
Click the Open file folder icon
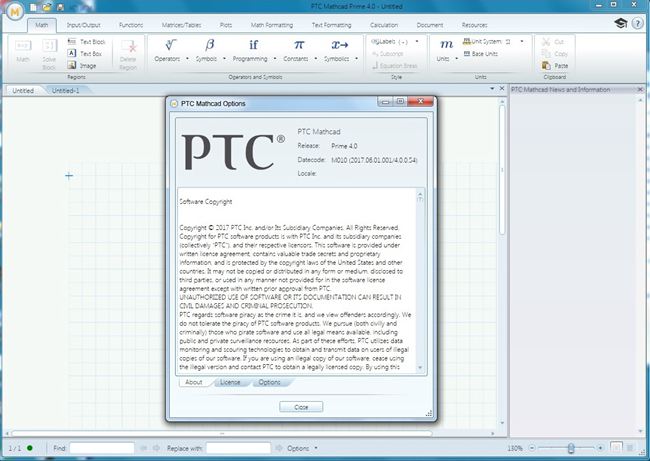[x=46, y=7]
